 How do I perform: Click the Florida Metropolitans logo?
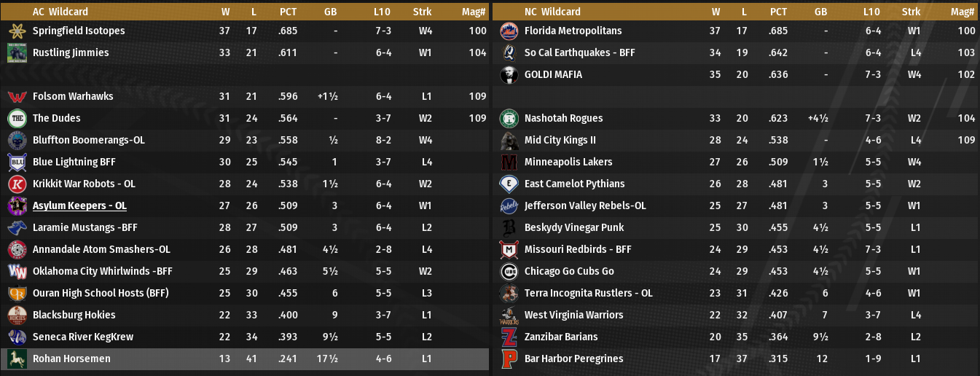tap(509, 31)
